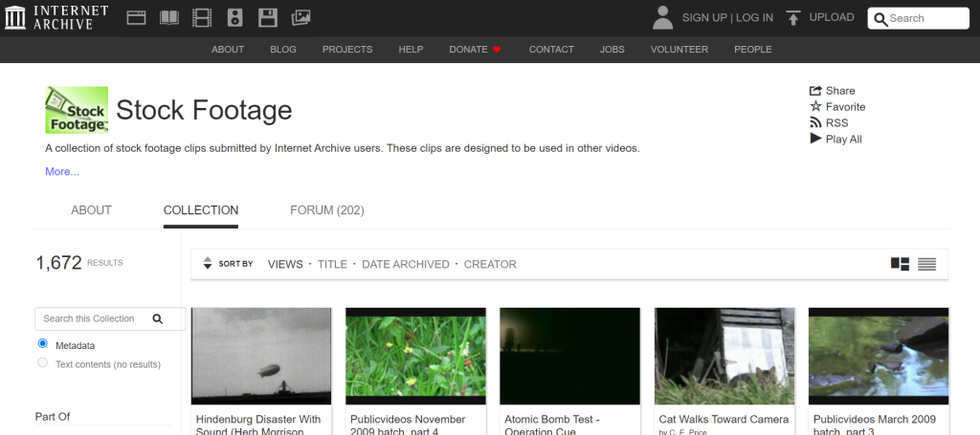
Task: Expand description with More... link
Action: 62,172
